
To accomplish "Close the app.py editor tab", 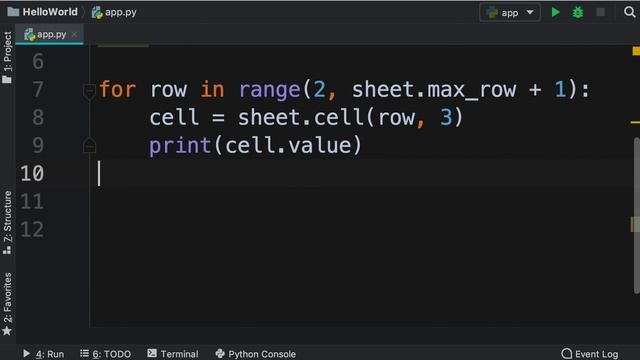I will [74, 35].
